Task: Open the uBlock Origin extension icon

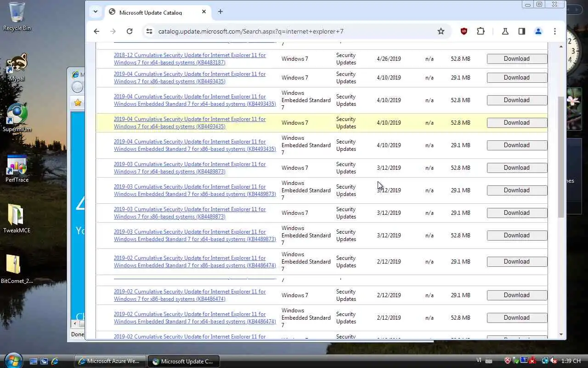Action: (x=464, y=31)
